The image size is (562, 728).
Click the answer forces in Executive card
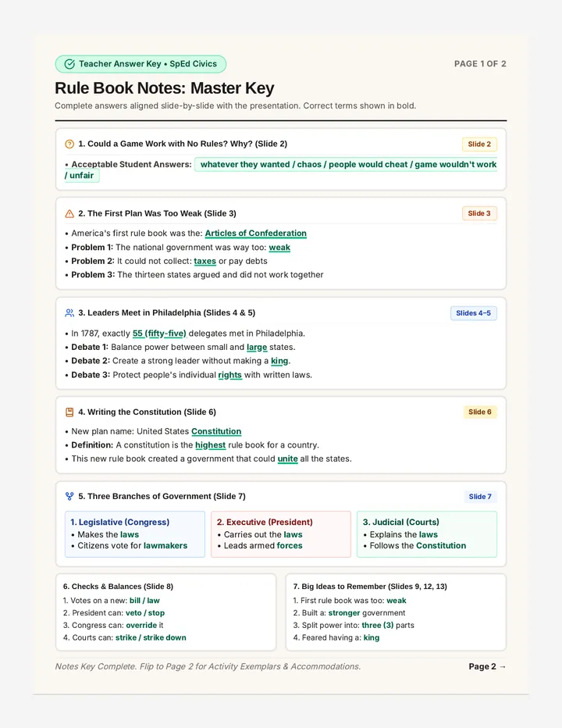tap(290, 545)
